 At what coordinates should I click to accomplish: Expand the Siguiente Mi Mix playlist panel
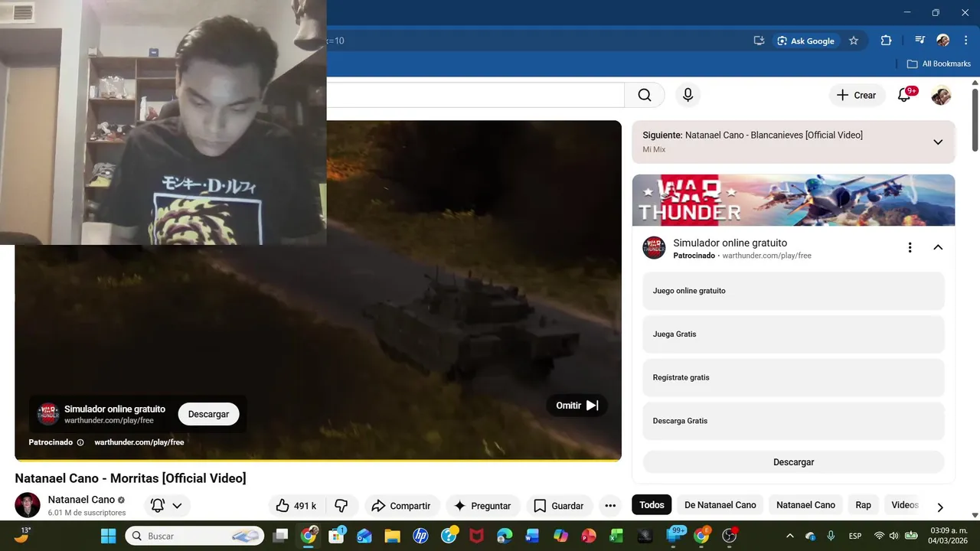[938, 142]
